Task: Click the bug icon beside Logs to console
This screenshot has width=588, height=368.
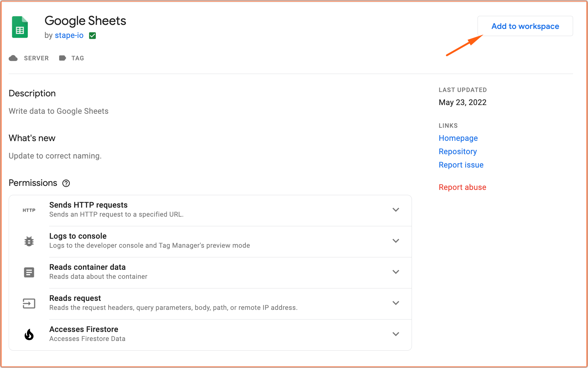Action: point(29,241)
